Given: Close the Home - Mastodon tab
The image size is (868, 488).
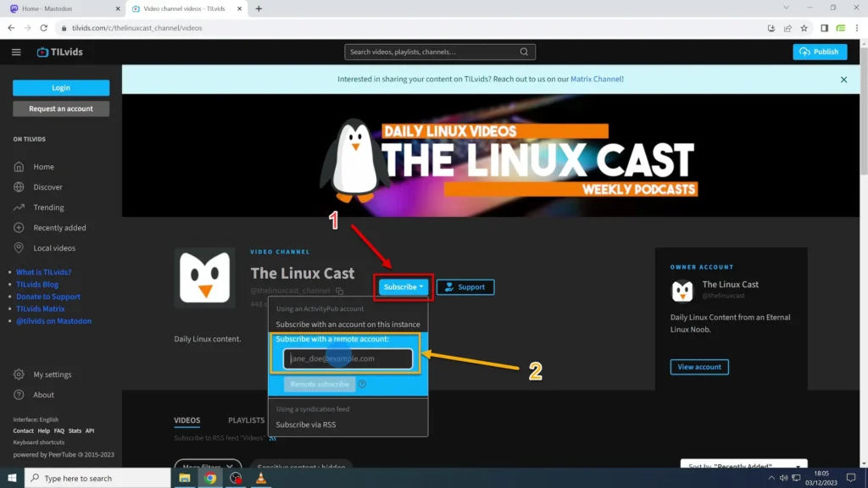Looking at the screenshot, I should tap(117, 8).
